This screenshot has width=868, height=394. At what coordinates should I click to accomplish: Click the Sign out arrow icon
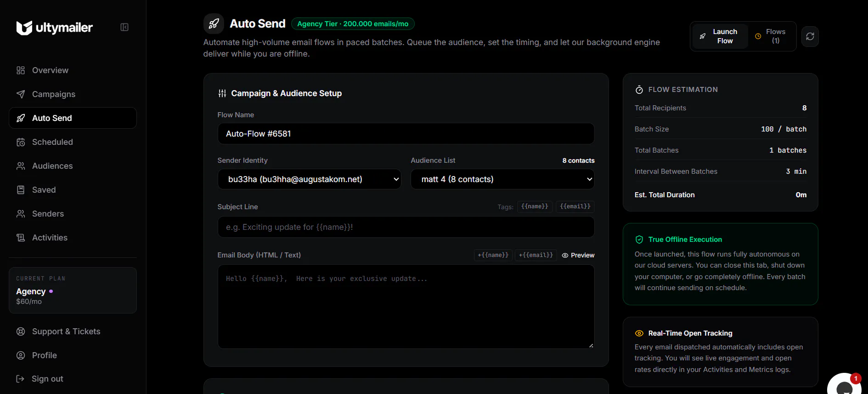click(x=20, y=379)
